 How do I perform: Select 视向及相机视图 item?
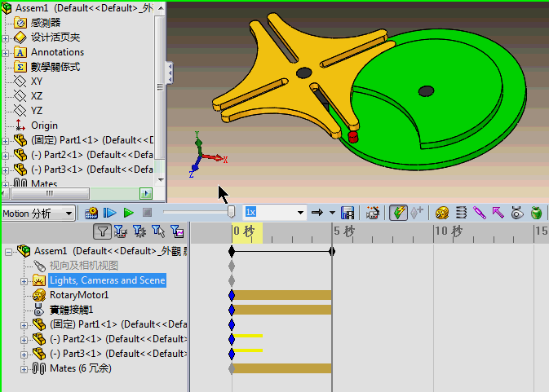click(x=84, y=266)
